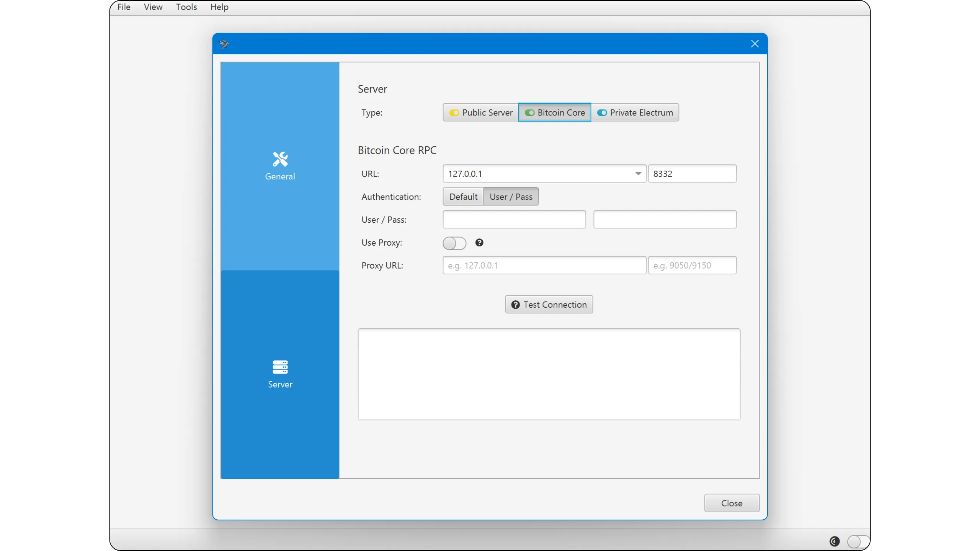Select Default authentication
This screenshot has height=551, width=980.
tap(463, 197)
